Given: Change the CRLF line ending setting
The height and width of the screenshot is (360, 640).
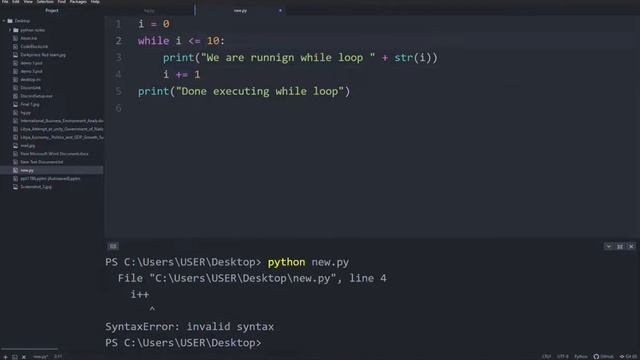Looking at the screenshot, I should (x=546, y=357).
